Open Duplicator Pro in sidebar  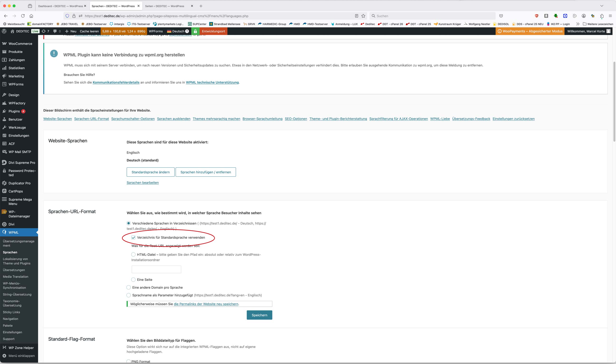point(19,183)
